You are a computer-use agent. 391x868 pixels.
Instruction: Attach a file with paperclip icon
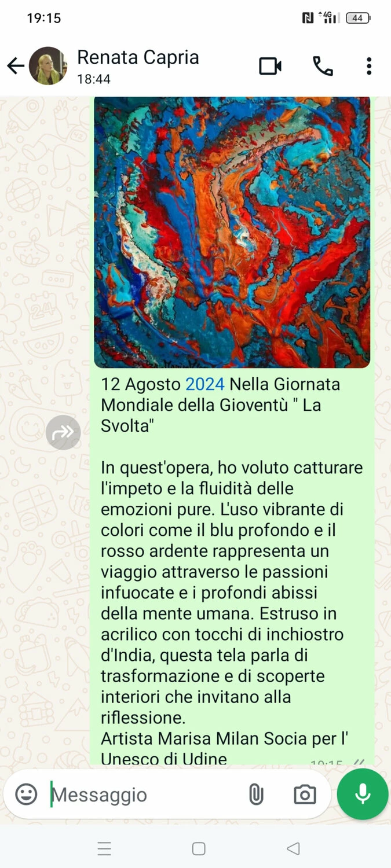pos(255,795)
